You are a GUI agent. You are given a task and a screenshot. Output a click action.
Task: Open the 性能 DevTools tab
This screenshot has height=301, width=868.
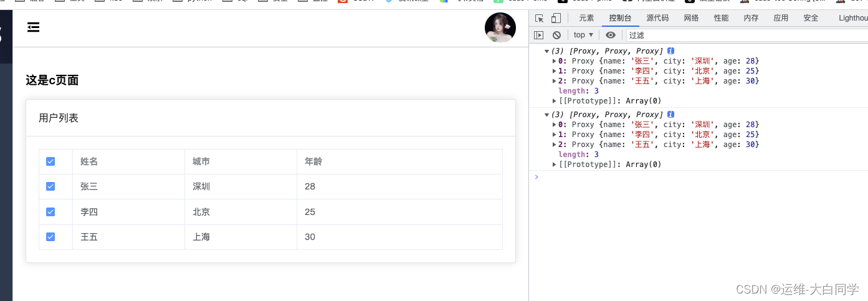coord(721,18)
